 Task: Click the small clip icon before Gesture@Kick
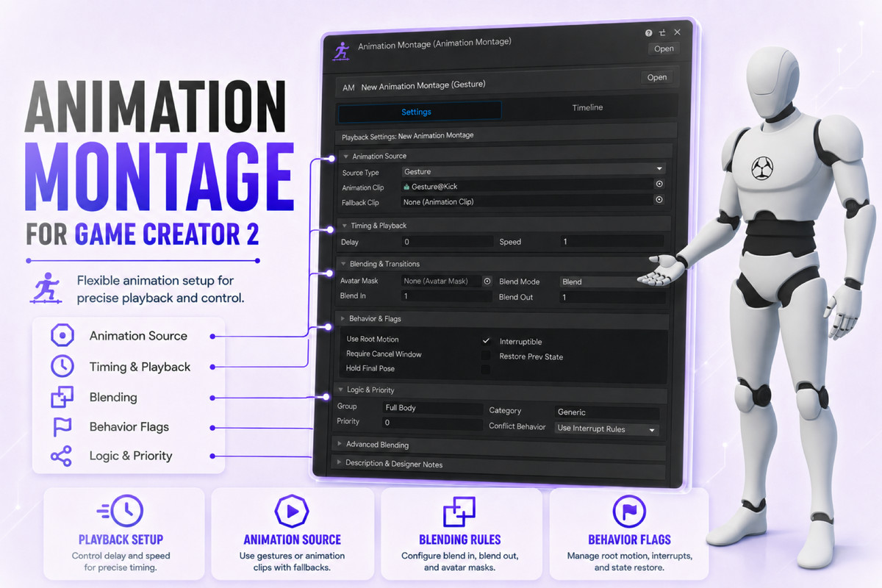point(406,187)
